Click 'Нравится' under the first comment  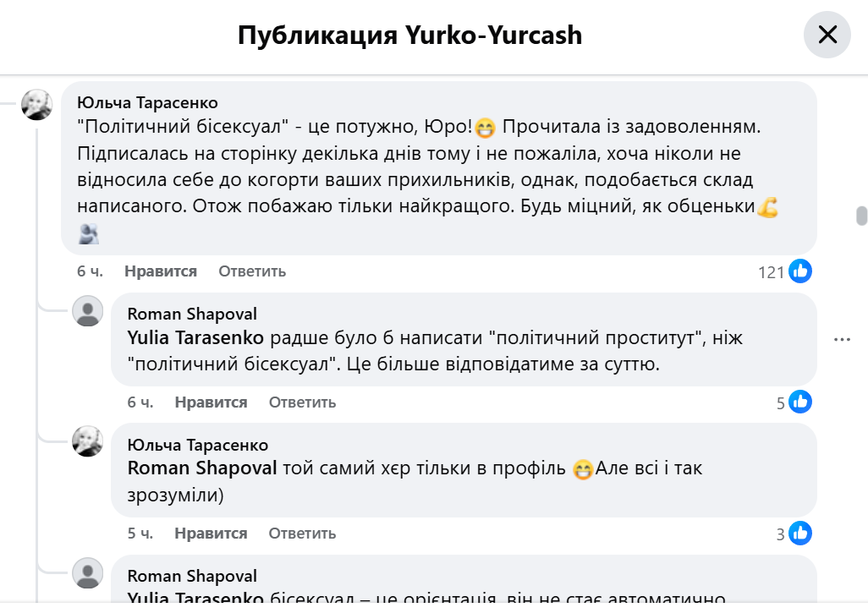(160, 271)
